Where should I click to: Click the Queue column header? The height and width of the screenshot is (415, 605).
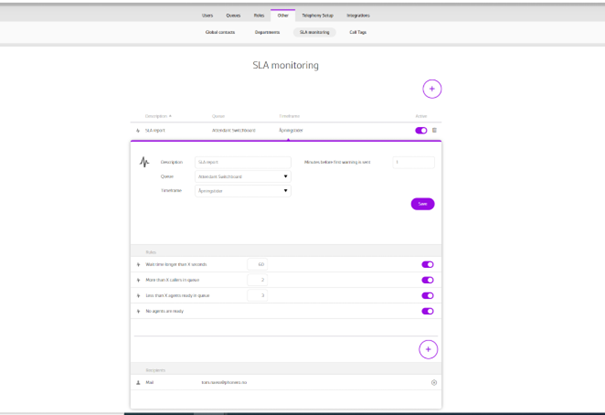coord(218,116)
